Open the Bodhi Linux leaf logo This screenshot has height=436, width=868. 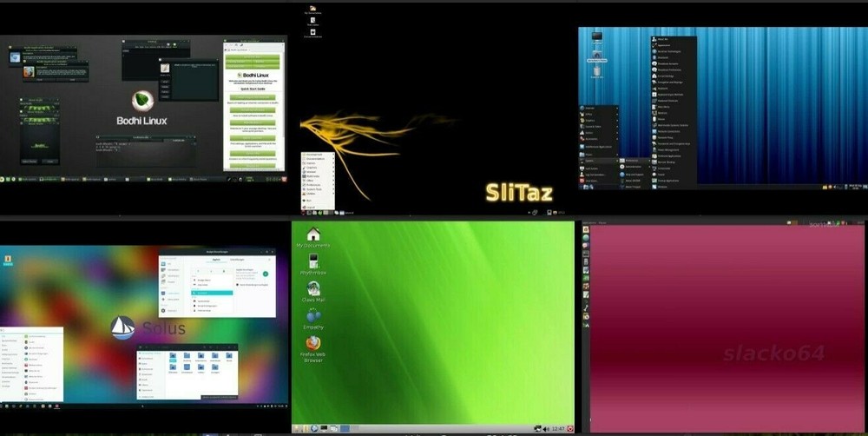143,102
